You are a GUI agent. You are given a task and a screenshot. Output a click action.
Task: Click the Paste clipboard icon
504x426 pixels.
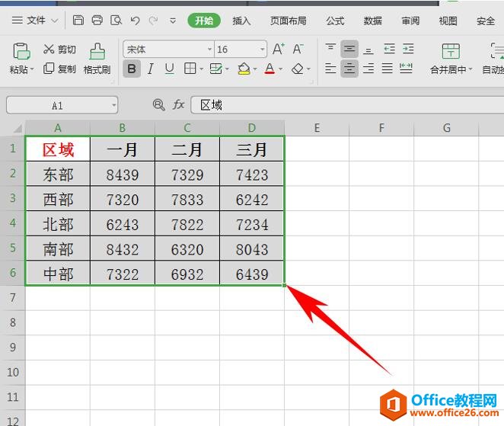click(x=21, y=51)
